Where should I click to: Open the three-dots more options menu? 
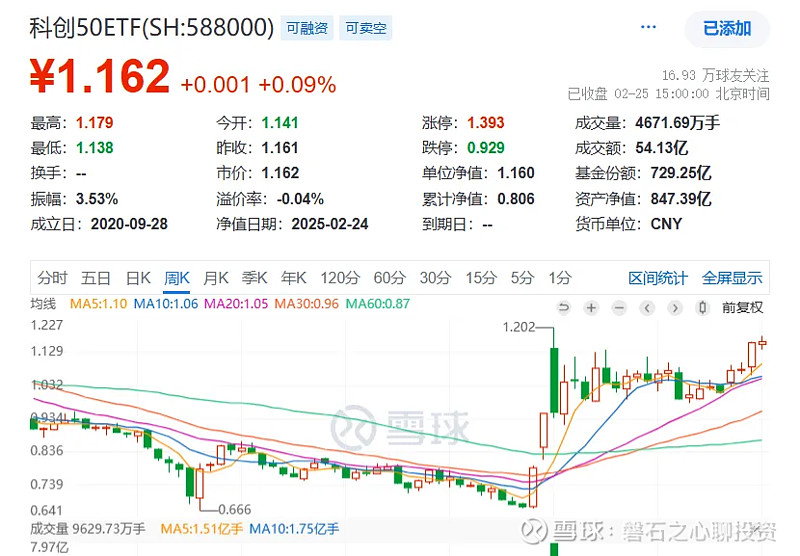[648, 27]
